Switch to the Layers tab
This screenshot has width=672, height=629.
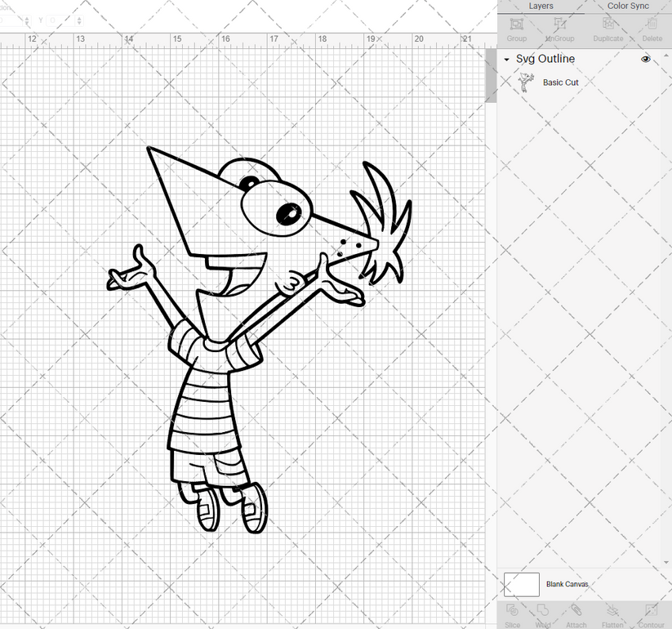[541, 6]
